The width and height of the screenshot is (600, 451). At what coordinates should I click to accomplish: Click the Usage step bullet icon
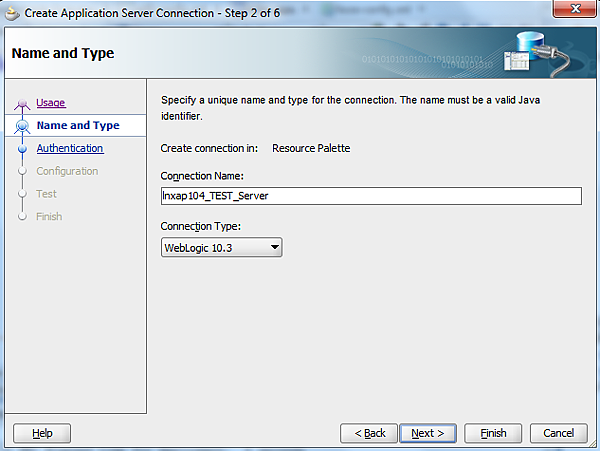tap(22, 104)
